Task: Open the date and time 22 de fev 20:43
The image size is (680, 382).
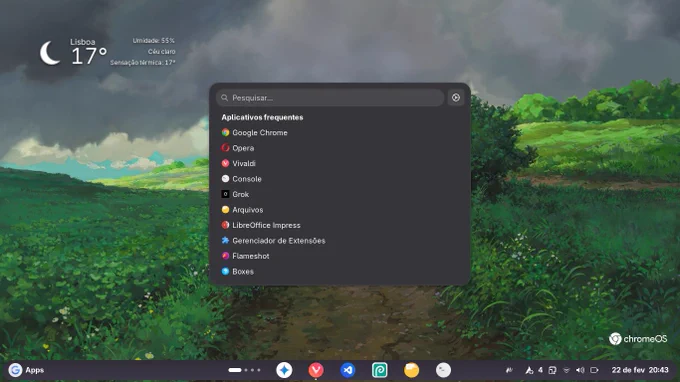Action: pyautogui.click(x=640, y=370)
